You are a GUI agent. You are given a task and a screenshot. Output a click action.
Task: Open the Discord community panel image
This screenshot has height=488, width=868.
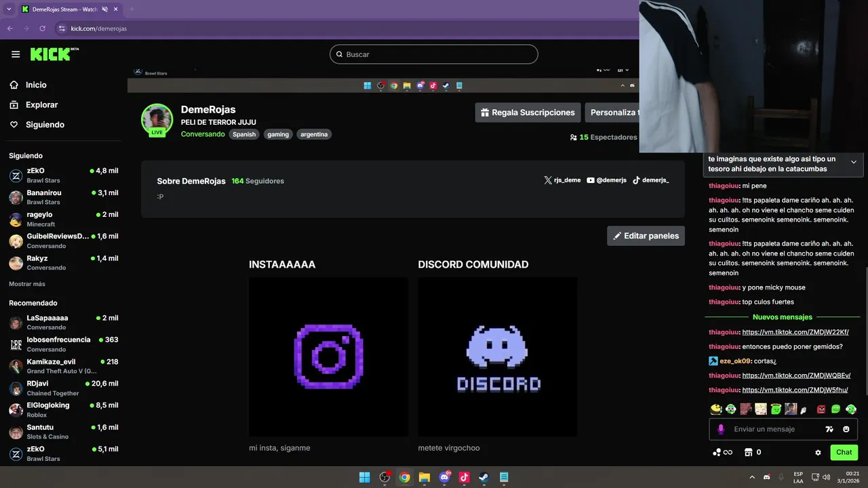(498, 357)
